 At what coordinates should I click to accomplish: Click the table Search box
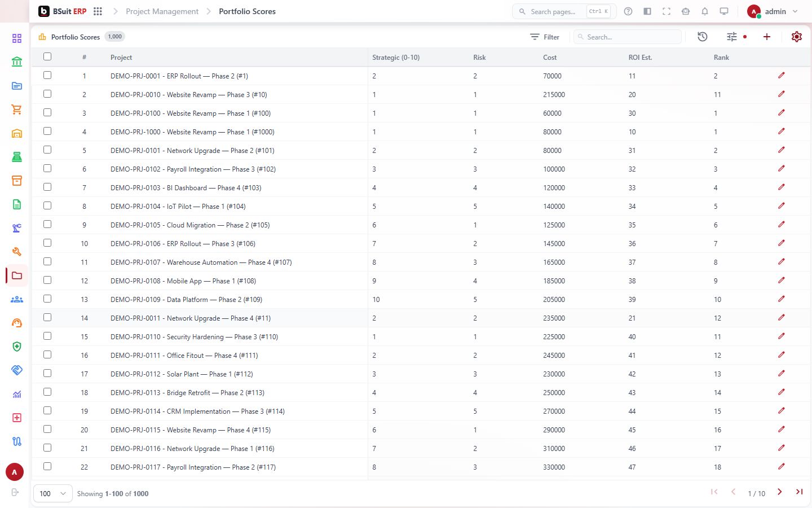[628, 37]
